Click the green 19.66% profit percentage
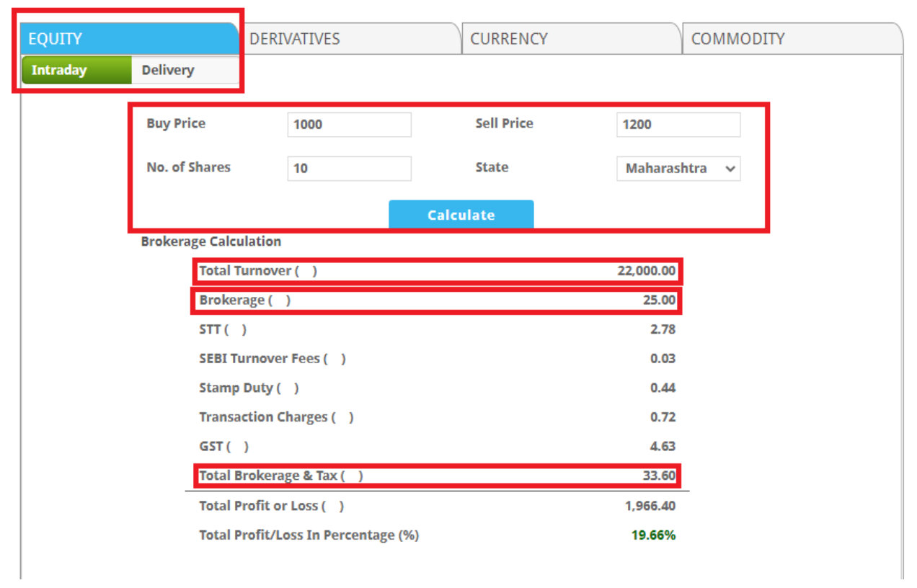 tap(653, 535)
